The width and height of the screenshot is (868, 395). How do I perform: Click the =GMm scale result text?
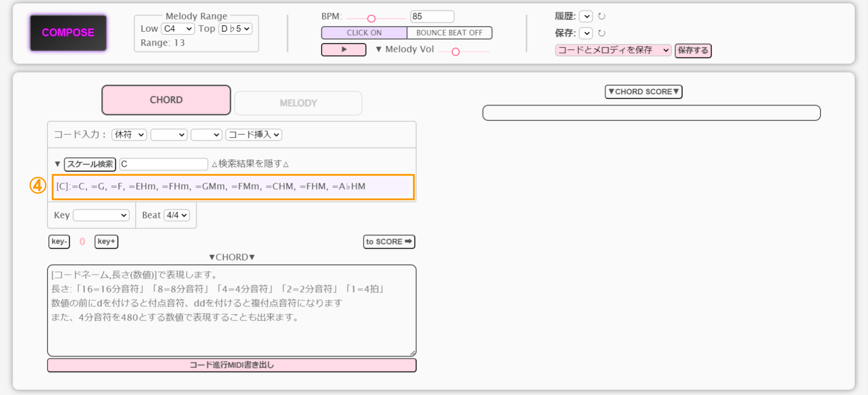(x=211, y=186)
